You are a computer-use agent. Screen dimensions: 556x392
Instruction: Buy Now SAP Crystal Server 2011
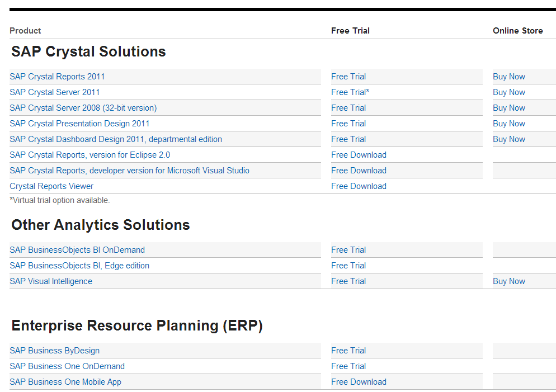(508, 92)
